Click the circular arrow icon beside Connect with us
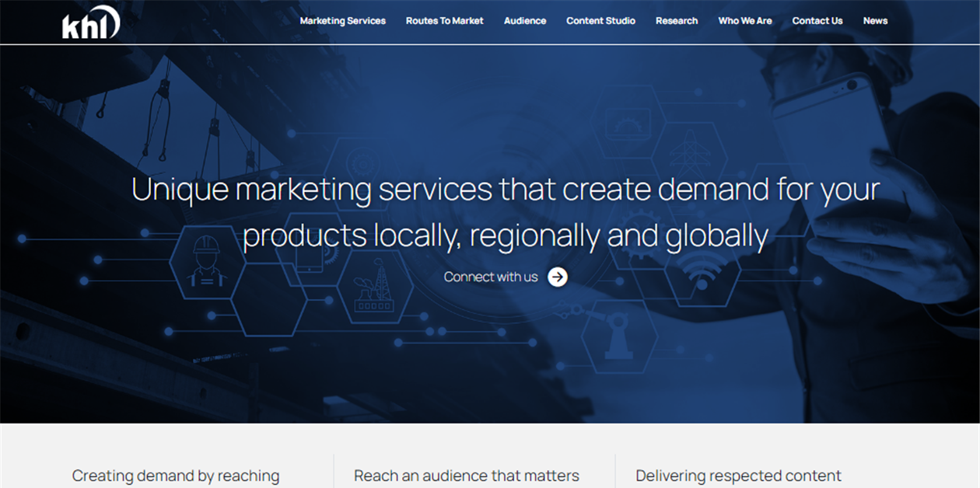The height and width of the screenshot is (488, 980). point(557,277)
